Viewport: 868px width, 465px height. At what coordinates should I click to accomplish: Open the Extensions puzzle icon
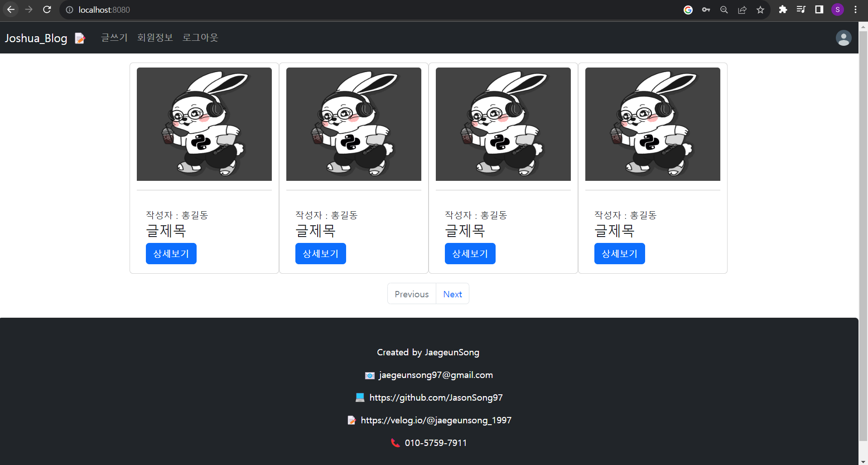click(x=783, y=10)
